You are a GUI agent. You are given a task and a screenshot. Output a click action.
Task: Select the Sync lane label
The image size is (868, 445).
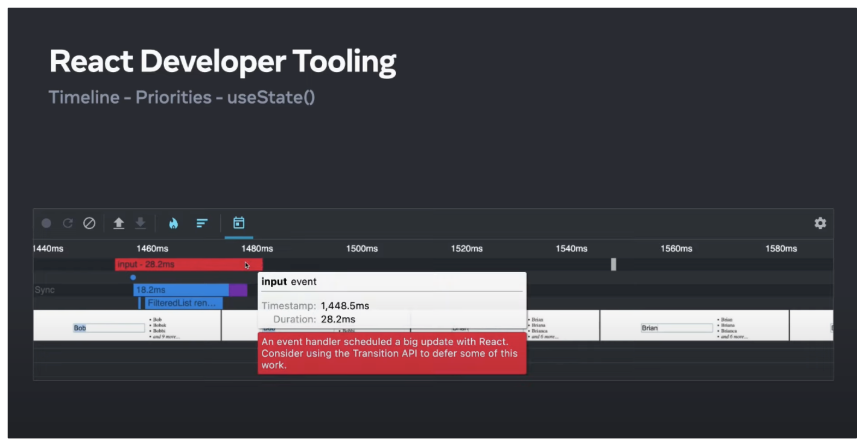(x=45, y=290)
